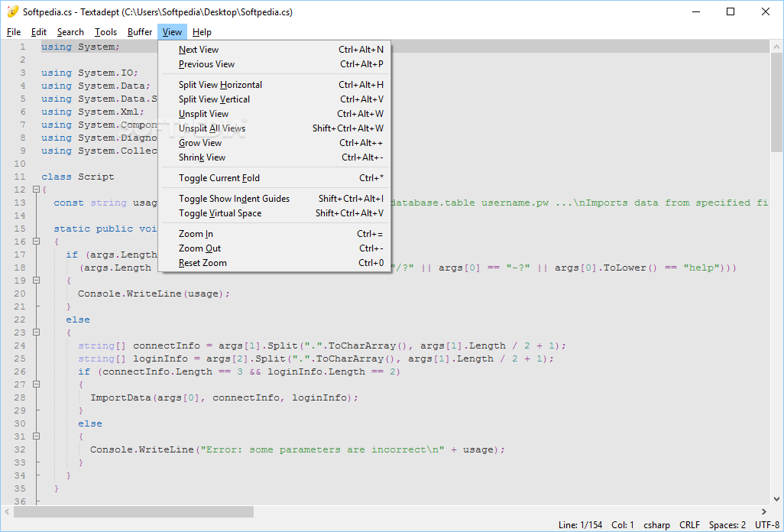Collapse the fold marker on line 27
This screenshot has height=532, width=784.
point(36,384)
